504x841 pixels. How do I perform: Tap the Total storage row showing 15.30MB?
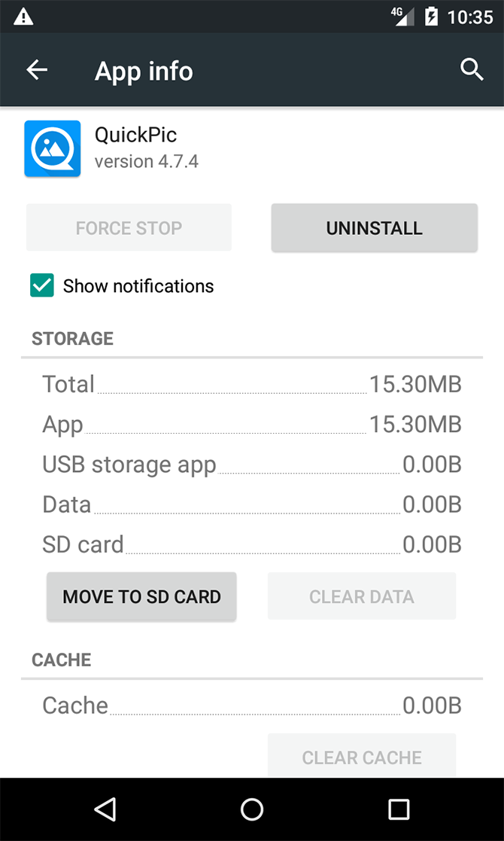tap(252, 384)
